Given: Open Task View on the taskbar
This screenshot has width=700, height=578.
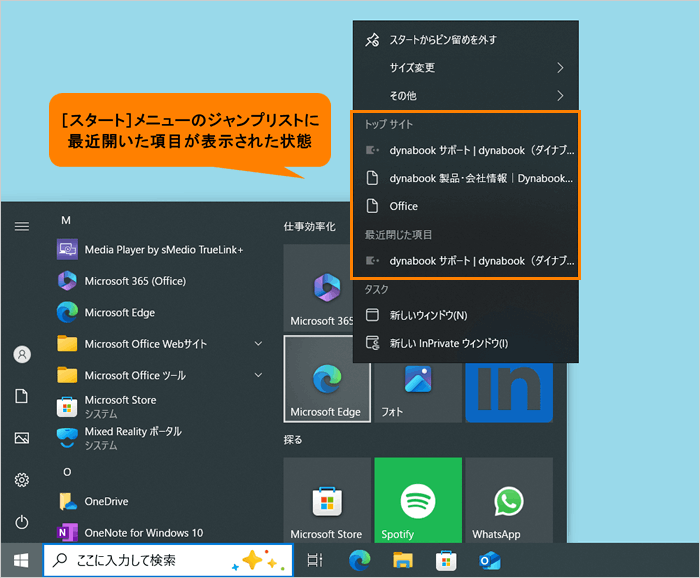Looking at the screenshot, I should click(315, 560).
